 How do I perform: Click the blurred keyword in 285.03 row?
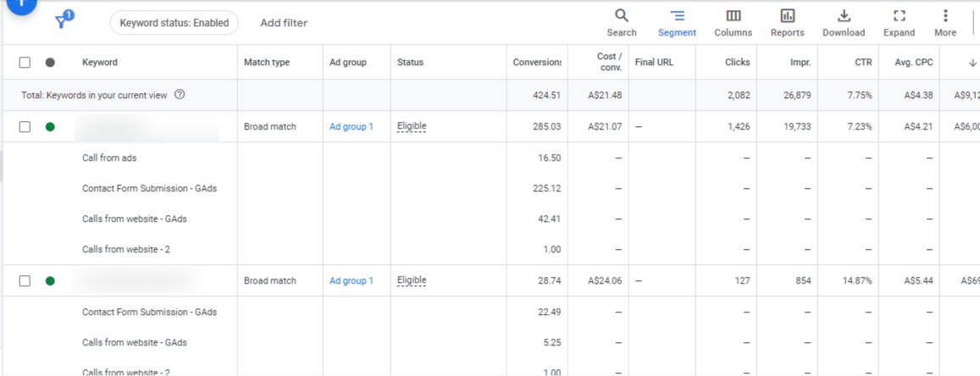[x=147, y=129]
